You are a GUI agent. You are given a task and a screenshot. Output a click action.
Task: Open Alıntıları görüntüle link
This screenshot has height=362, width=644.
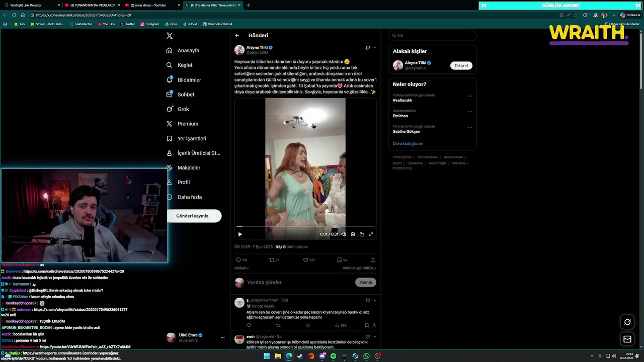[359, 268]
